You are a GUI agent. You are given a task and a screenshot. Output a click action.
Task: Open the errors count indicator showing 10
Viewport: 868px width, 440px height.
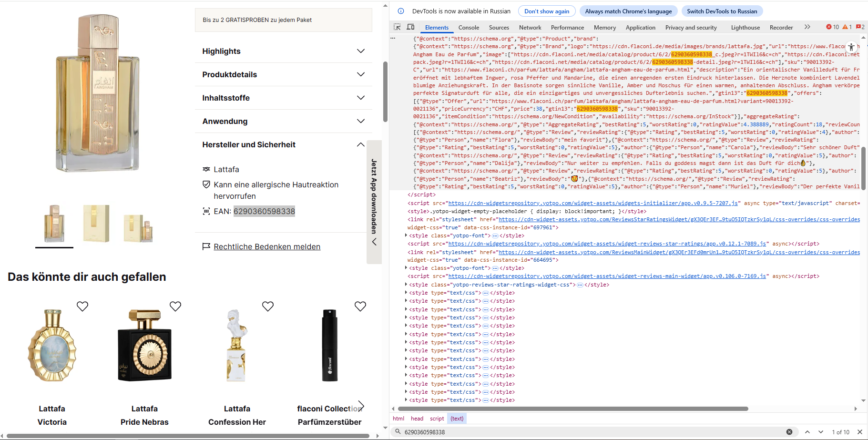click(x=833, y=27)
